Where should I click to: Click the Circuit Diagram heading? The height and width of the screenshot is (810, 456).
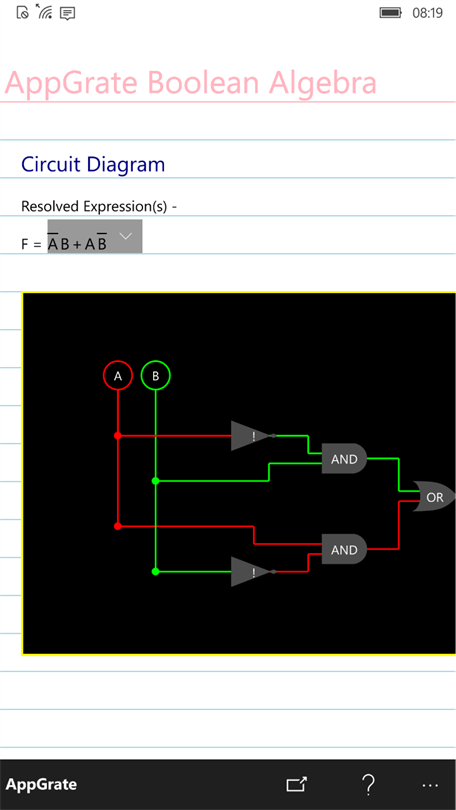[x=93, y=164]
